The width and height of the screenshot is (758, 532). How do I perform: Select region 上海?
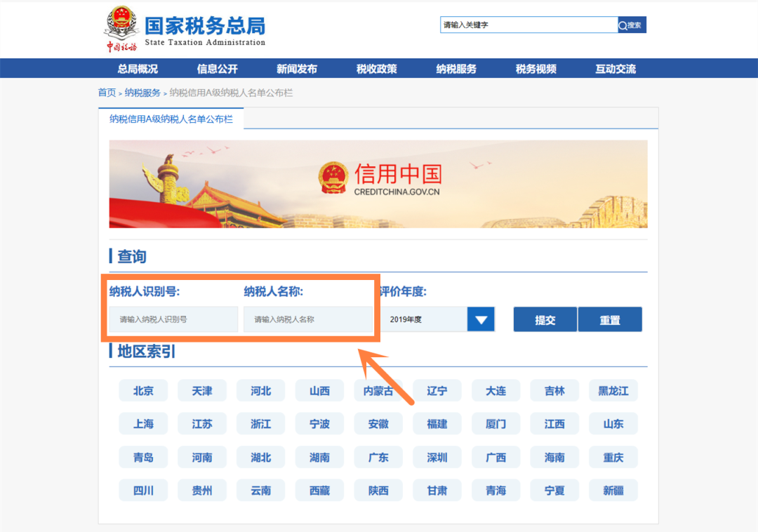(x=144, y=424)
